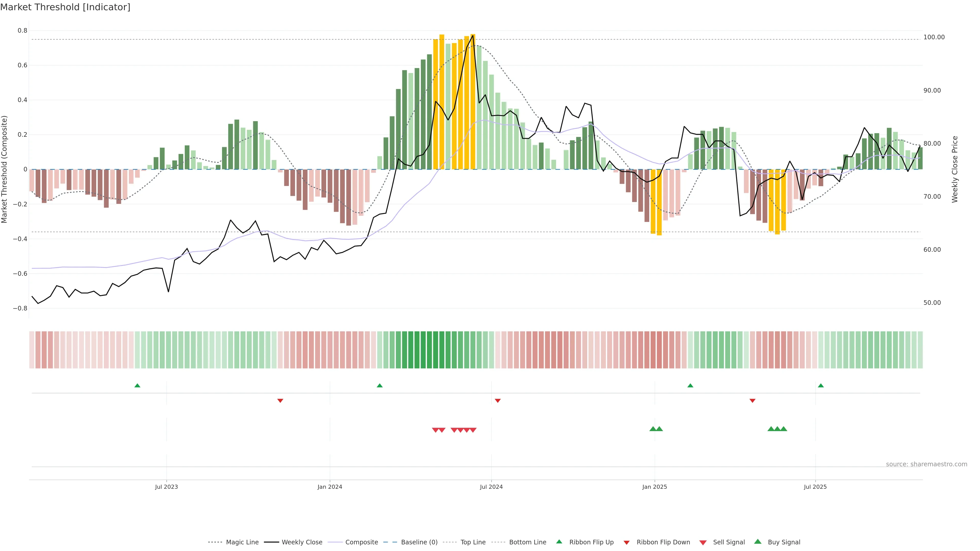Click the first ribbon flip up marker

tap(137, 386)
